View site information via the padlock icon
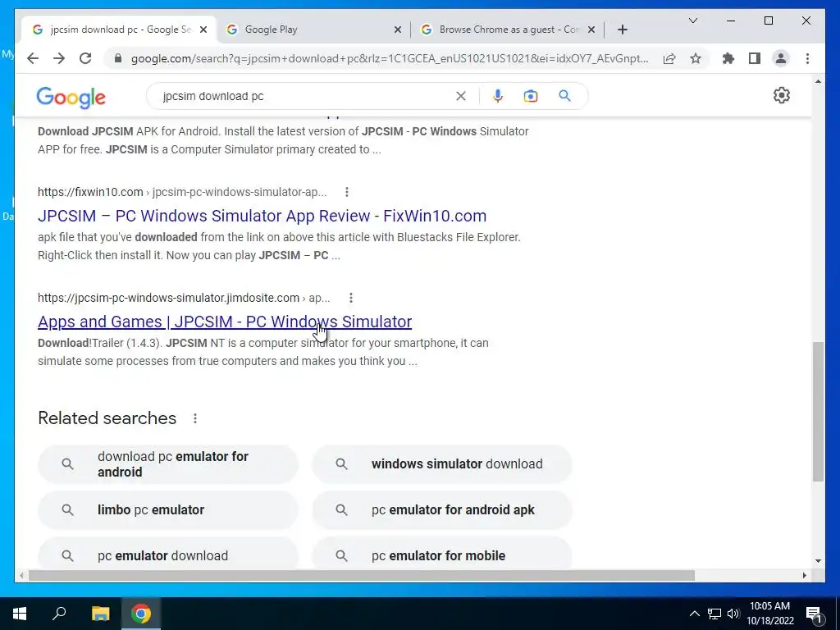Screen dimensions: 840x630 point(118,58)
